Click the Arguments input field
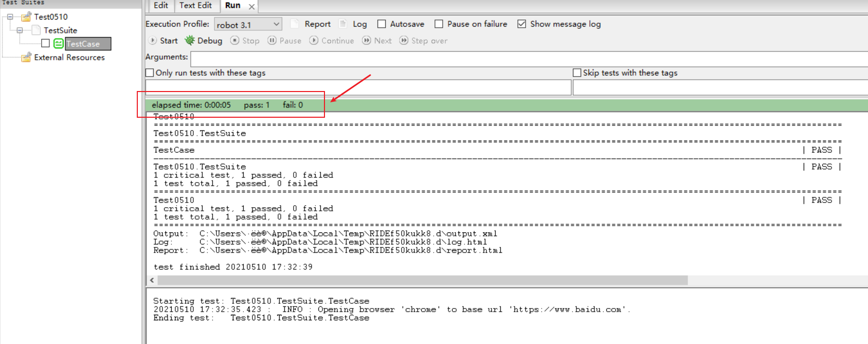The image size is (868, 344). 529,59
